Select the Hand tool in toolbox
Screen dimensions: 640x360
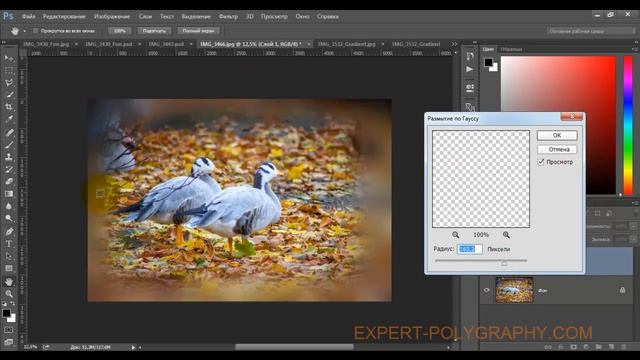point(9,282)
